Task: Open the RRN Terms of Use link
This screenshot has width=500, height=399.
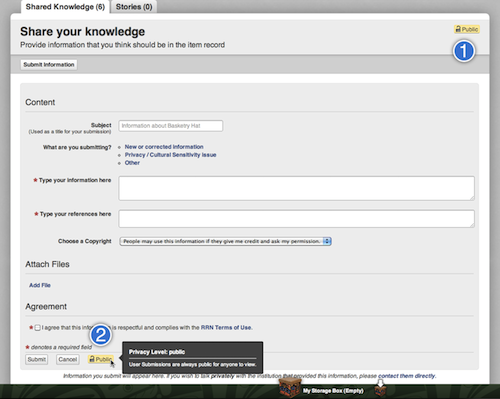Action: coord(226,327)
